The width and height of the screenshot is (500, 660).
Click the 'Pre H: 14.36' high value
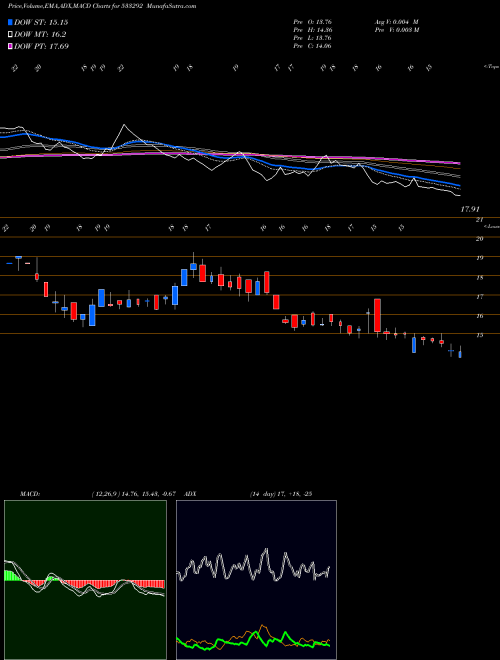click(312, 30)
